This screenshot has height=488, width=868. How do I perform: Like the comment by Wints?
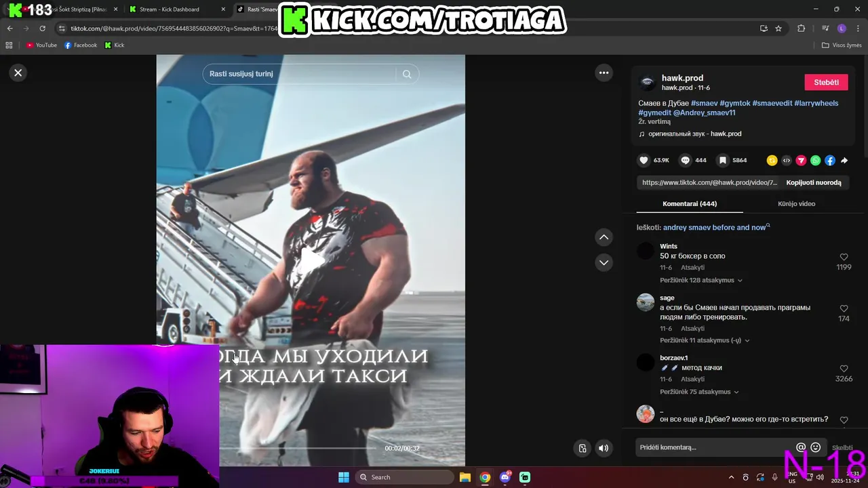coord(844,257)
